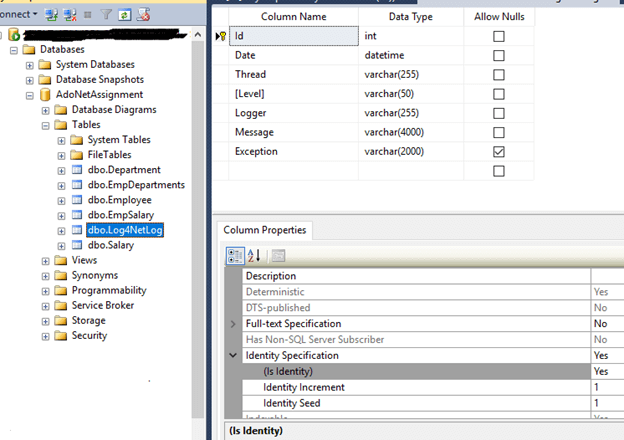Toggle Allow Nulls for Date column
624x440 pixels.
click(499, 55)
